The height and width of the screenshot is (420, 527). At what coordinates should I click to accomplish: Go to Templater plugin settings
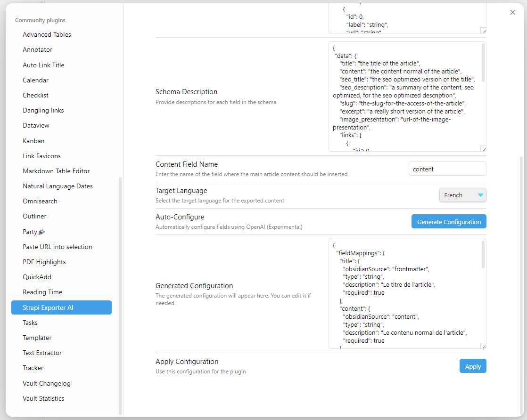click(x=37, y=338)
